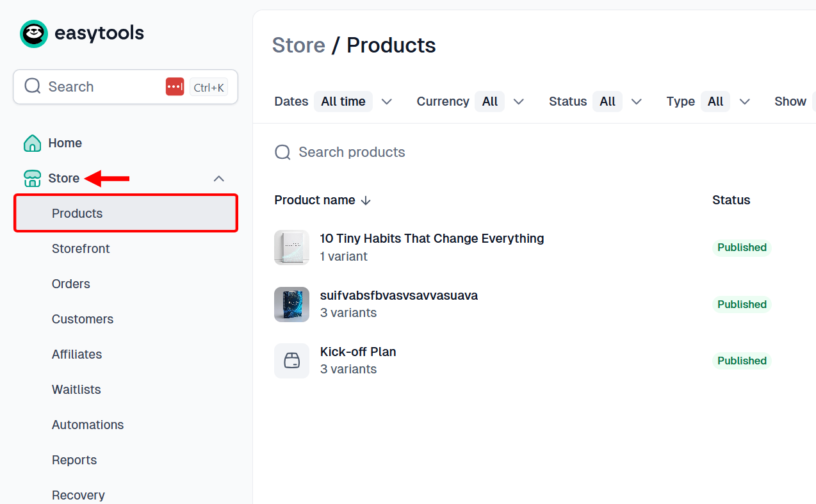Click inside the Search products field
This screenshot has height=504, width=816.
(351, 152)
